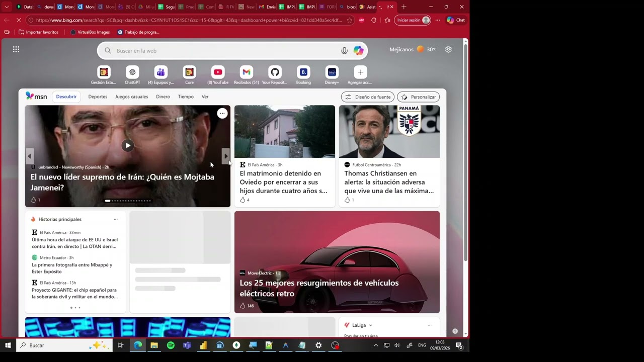Open the LaLiga card more options
644x362 pixels.
click(429, 325)
